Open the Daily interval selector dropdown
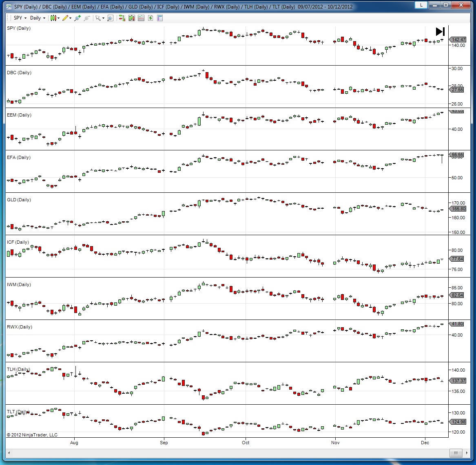Image resolution: width=476 pixels, height=465 pixels. (38, 18)
